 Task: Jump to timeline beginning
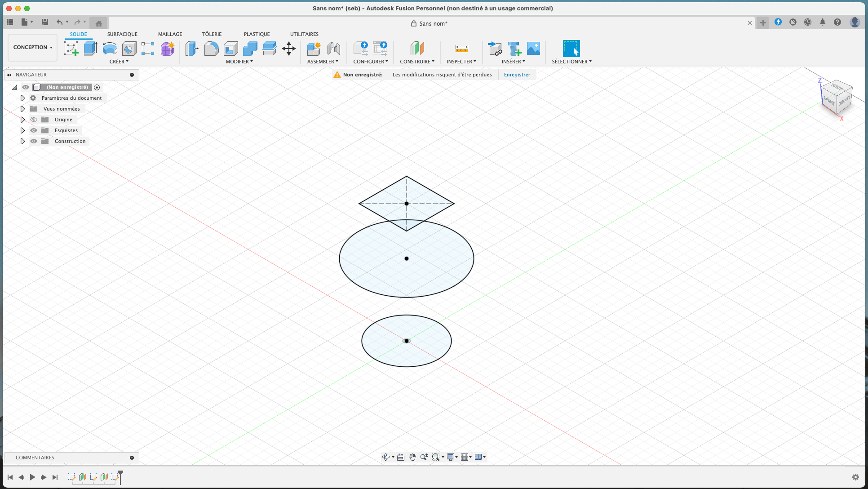(10, 477)
